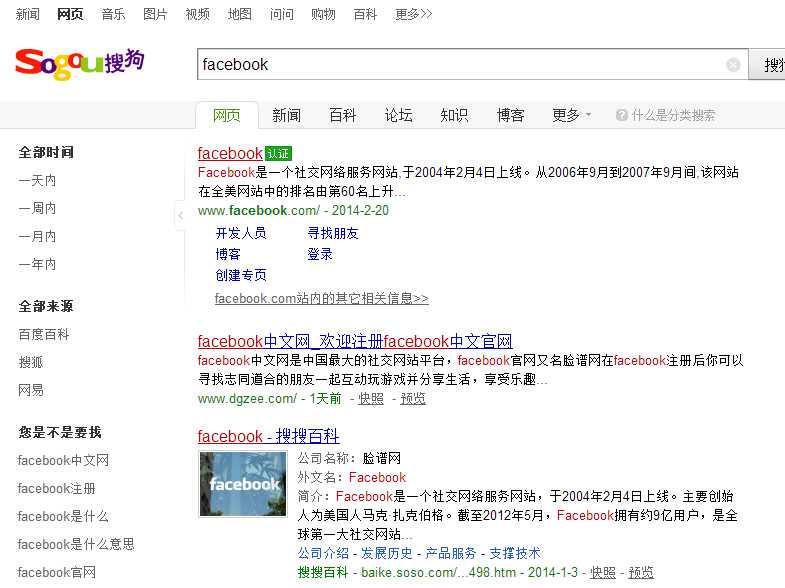785x588 pixels.
Task: Switch to the 知识 category tab
Action: tap(454, 116)
